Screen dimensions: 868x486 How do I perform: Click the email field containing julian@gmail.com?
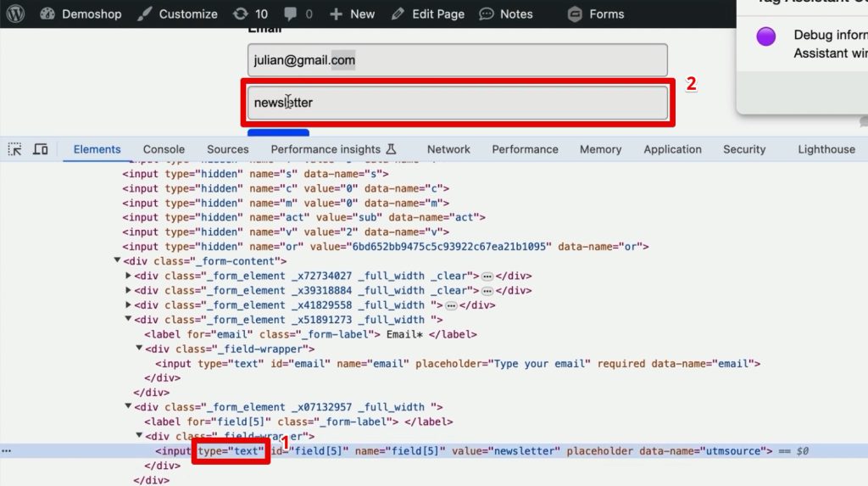point(457,60)
